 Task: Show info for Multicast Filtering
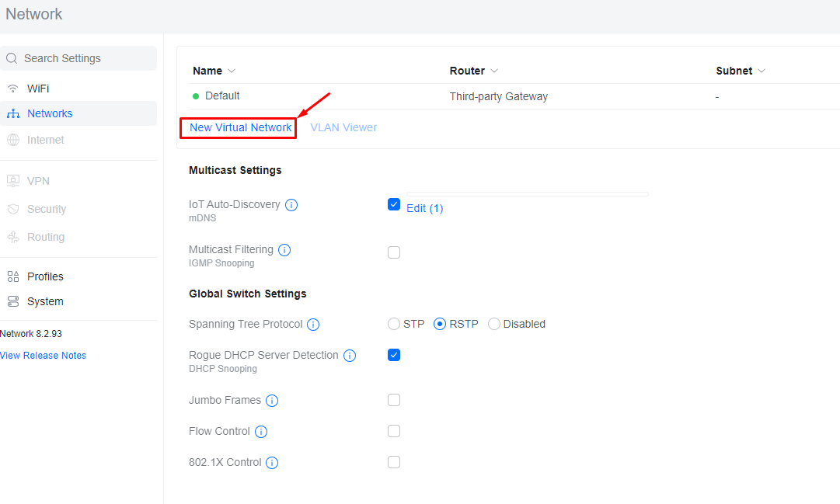click(x=284, y=249)
